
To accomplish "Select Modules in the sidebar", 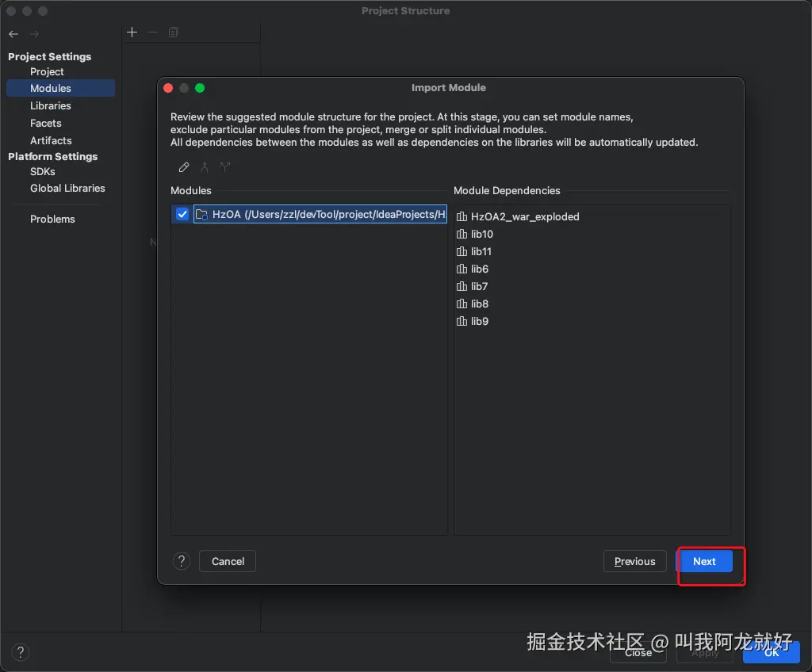I will pos(60,88).
